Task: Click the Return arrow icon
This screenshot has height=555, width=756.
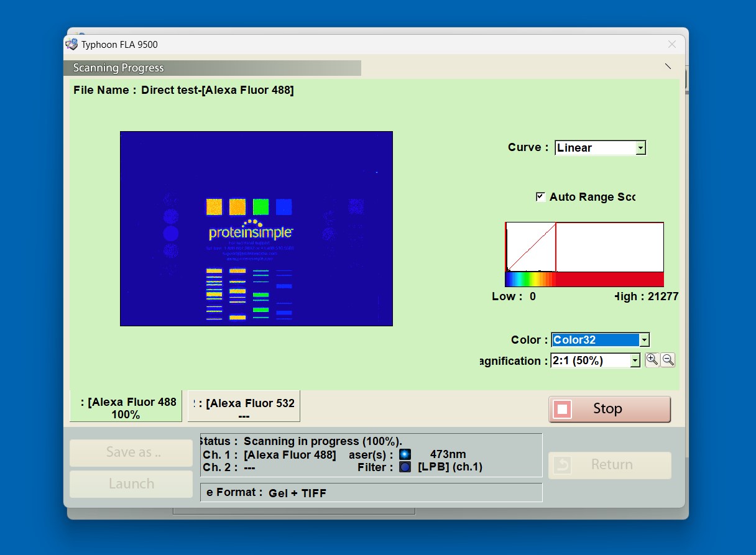Action: (562, 465)
